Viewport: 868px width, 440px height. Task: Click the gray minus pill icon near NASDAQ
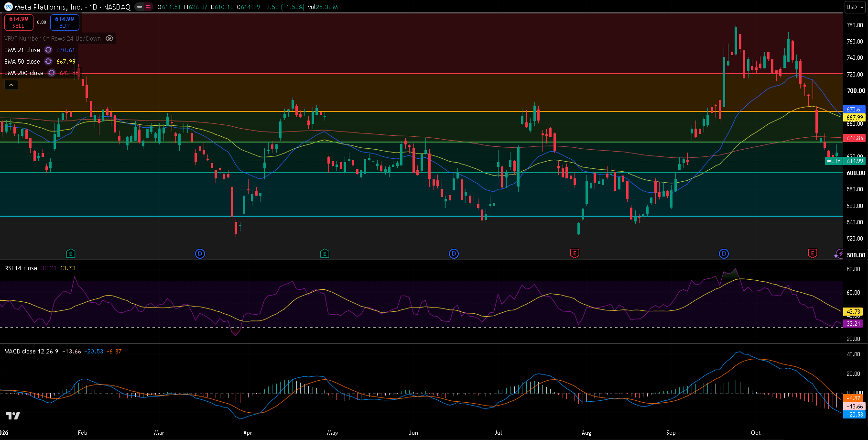(139, 7)
